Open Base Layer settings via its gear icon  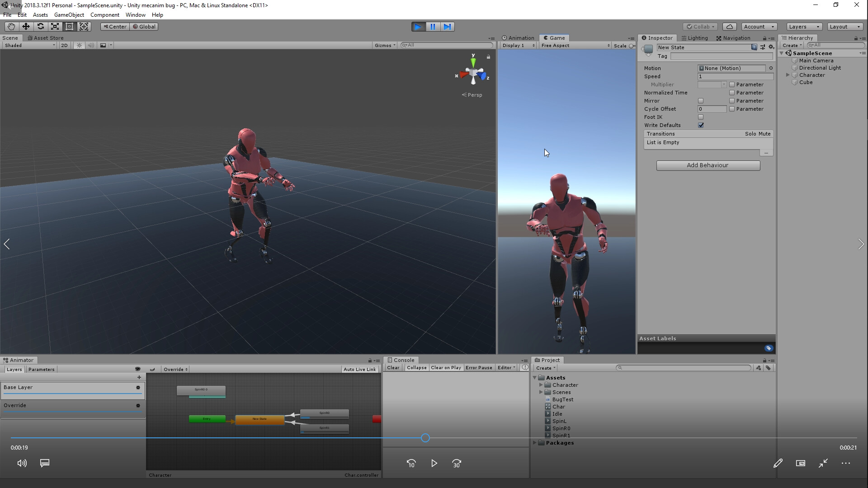[138, 388]
